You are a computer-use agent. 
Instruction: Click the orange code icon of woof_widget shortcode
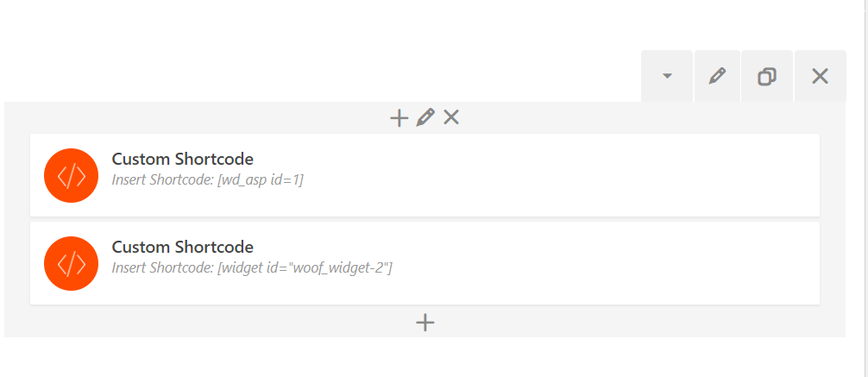pos(71,263)
